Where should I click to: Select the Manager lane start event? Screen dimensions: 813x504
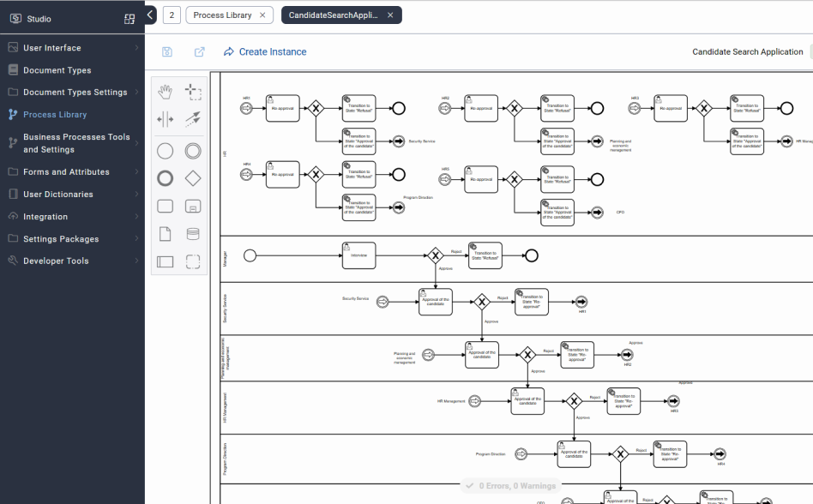click(x=250, y=255)
